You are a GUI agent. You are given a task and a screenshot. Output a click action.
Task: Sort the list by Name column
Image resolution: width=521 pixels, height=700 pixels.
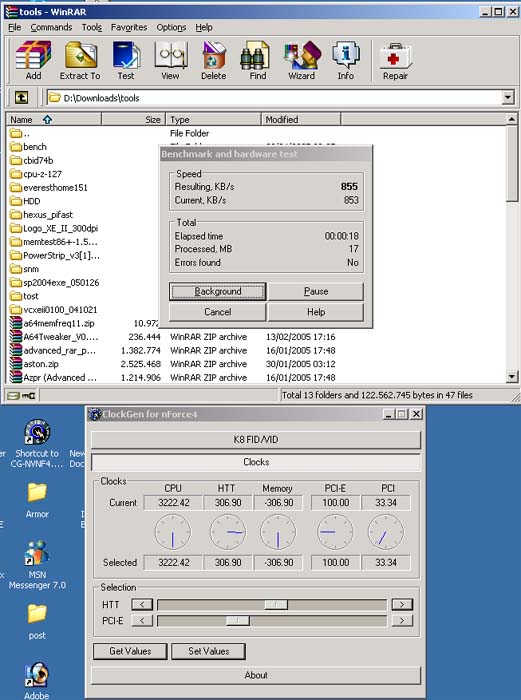tap(54, 120)
